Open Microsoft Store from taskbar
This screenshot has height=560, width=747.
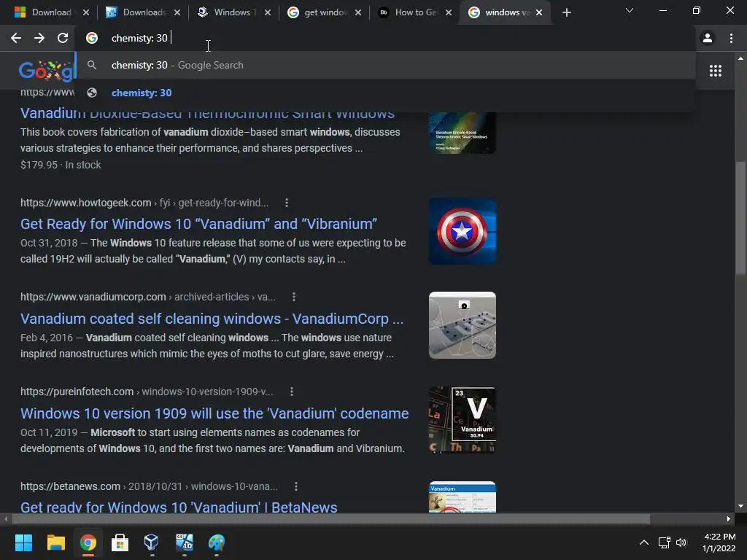[120, 542]
